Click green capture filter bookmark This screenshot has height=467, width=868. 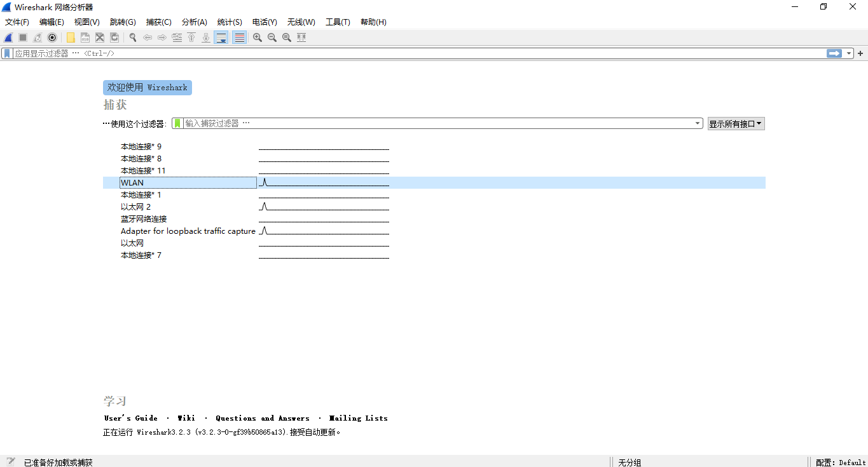tap(178, 123)
